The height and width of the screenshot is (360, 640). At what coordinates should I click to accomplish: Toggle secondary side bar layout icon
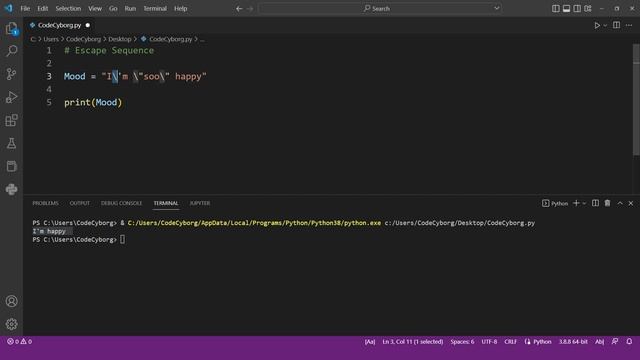pyautogui.click(x=577, y=9)
